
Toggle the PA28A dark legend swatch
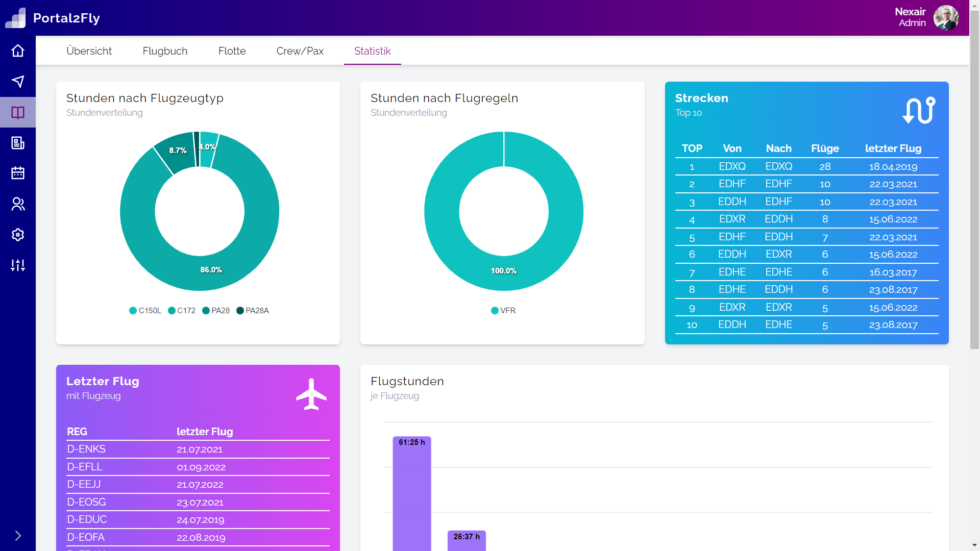pos(240,311)
